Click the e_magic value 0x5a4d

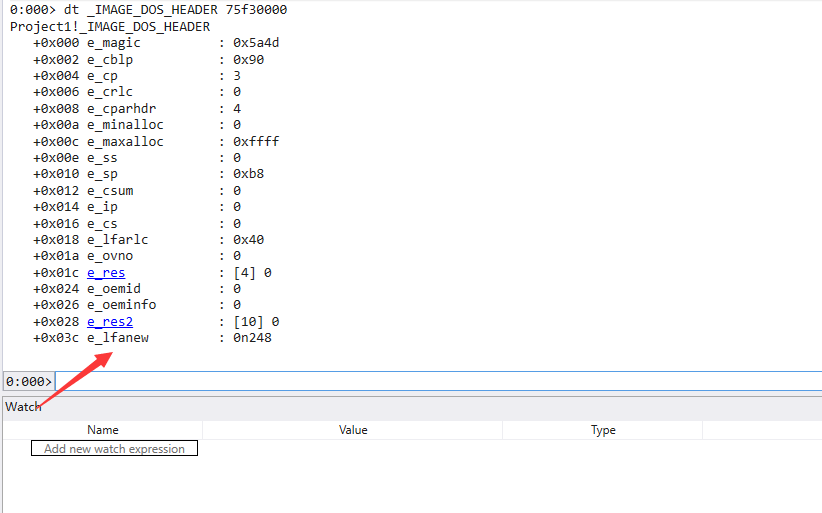click(x=256, y=43)
